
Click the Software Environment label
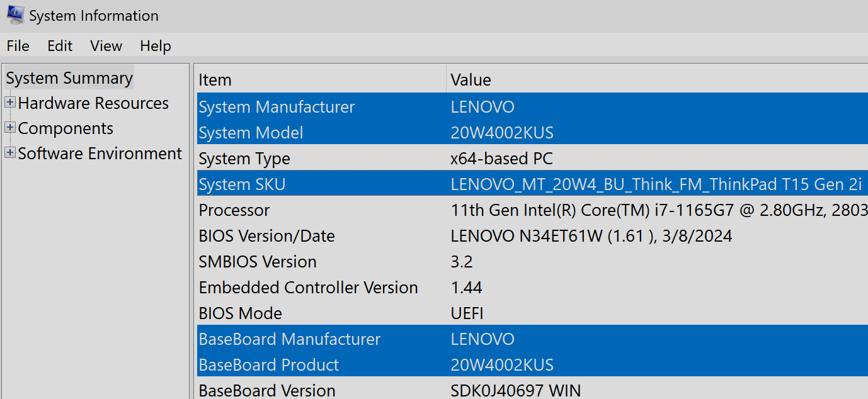[100, 152]
